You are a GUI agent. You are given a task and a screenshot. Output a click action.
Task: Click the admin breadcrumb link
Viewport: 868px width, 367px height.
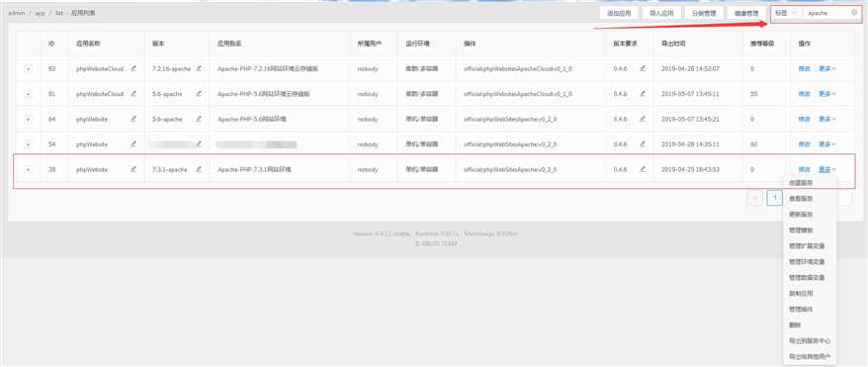[16, 13]
